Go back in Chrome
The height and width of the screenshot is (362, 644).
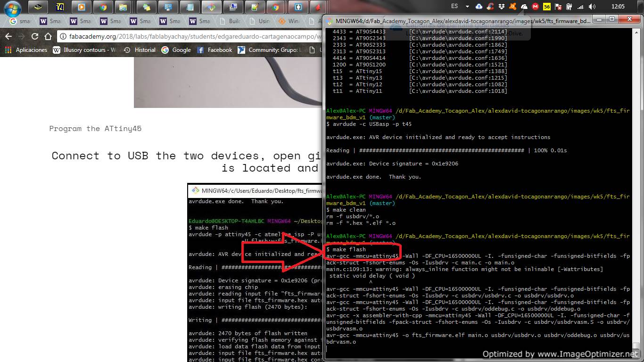[8, 36]
